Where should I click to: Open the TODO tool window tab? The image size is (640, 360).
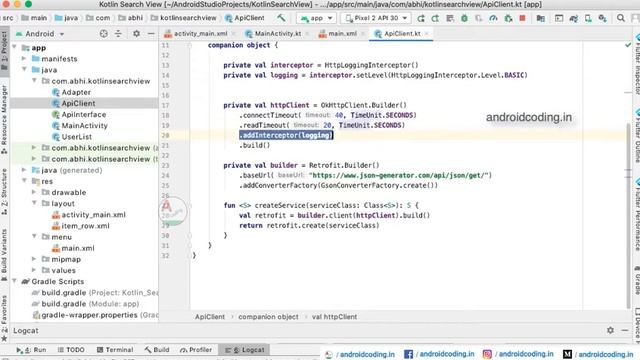(71, 350)
